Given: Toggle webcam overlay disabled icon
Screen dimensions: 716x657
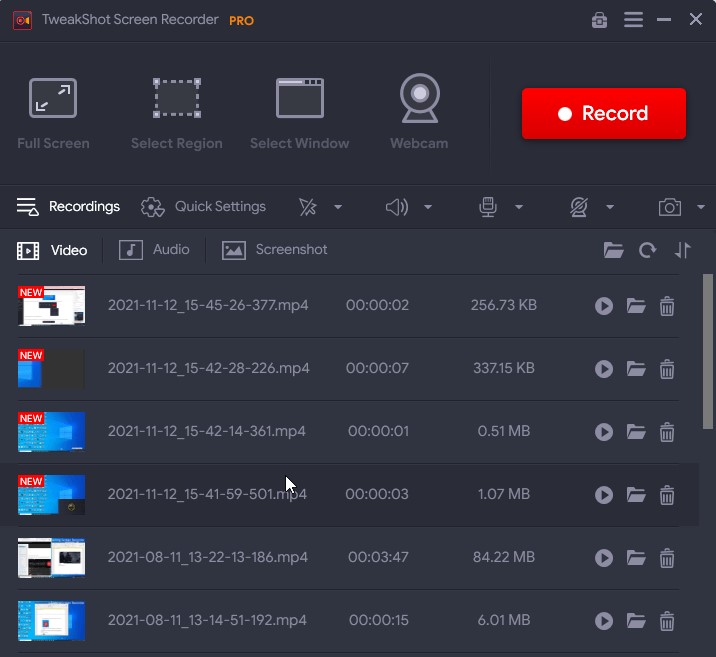Looking at the screenshot, I should pyautogui.click(x=579, y=207).
